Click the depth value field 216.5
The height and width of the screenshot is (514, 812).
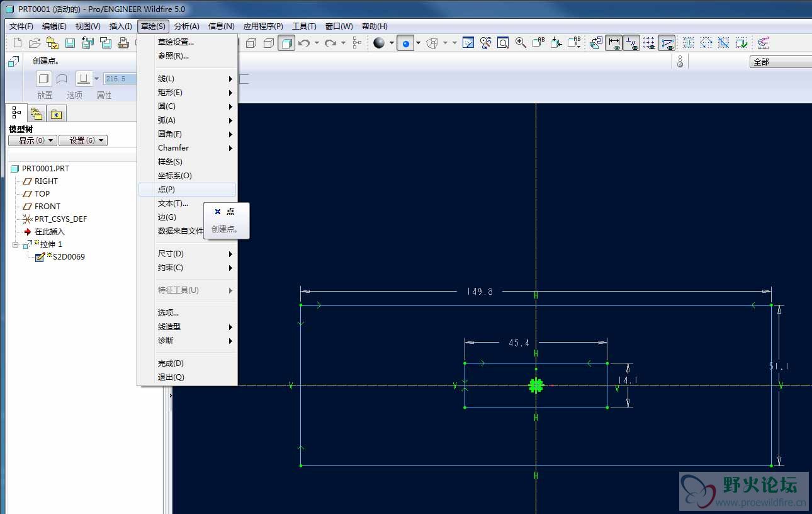[x=120, y=79]
